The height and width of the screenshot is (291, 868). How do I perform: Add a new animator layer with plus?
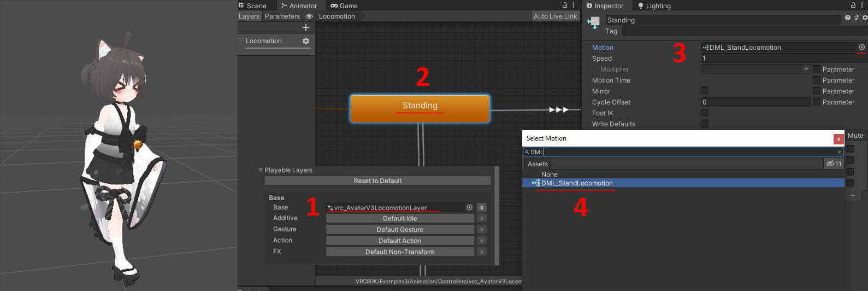pos(306,27)
